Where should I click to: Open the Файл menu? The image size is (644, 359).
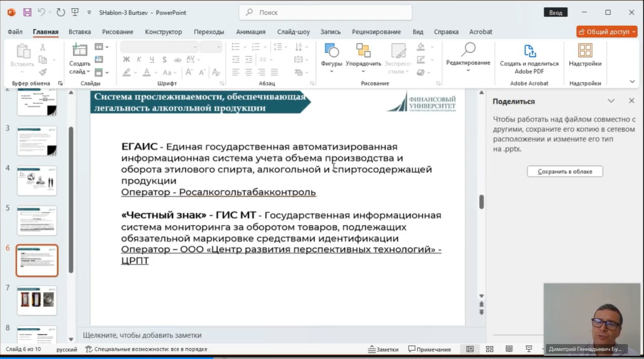point(15,32)
